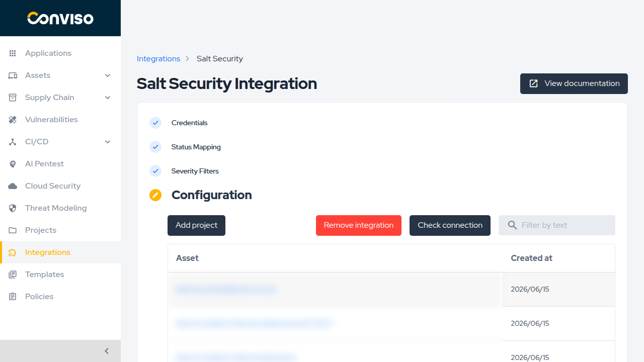
Task: Open Applications grid icon in sidebar
Action: tap(13, 53)
